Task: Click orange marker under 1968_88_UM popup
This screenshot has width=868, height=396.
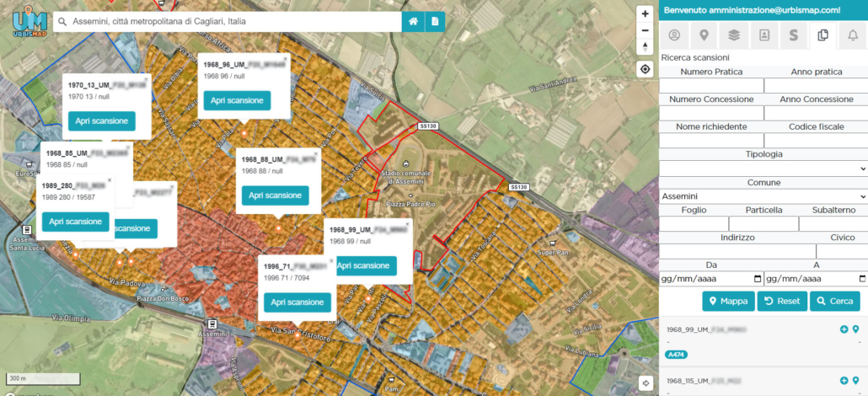Action: coord(278,227)
